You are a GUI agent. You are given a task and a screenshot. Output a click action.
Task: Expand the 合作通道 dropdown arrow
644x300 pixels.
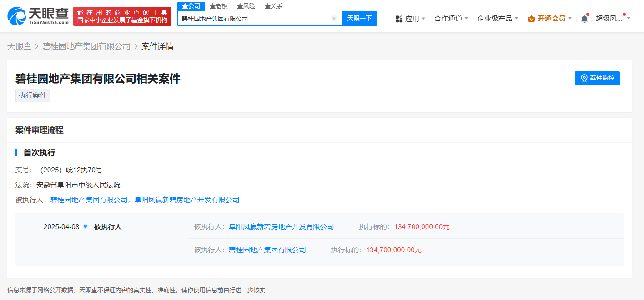click(x=467, y=19)
